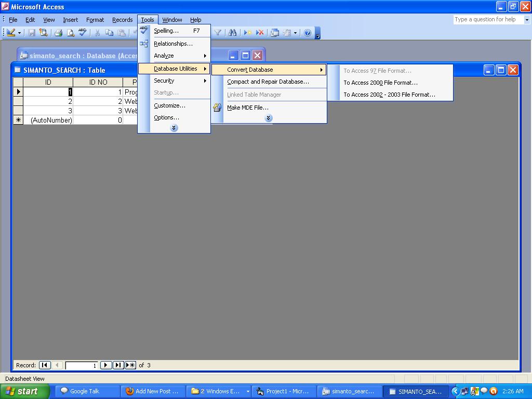Choose Customize from the Tools menu
This screenshot has width=532, height=399.
(174, 105)
